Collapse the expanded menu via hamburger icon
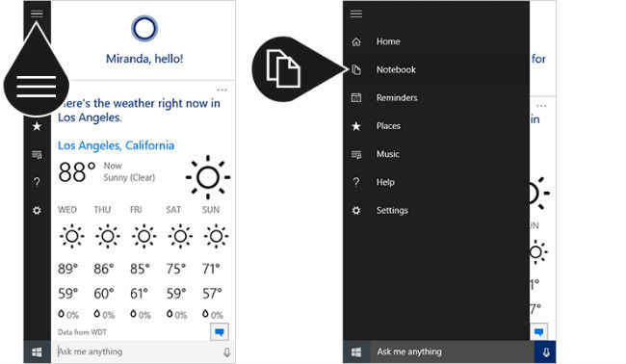This screenshot has width=626, height=364. 356,13
